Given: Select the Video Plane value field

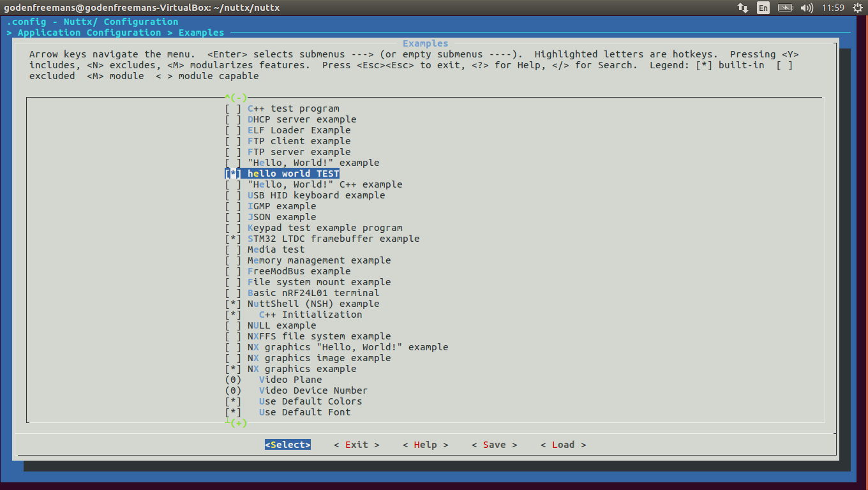Looking at the screenshot, I should coord(233,380).
